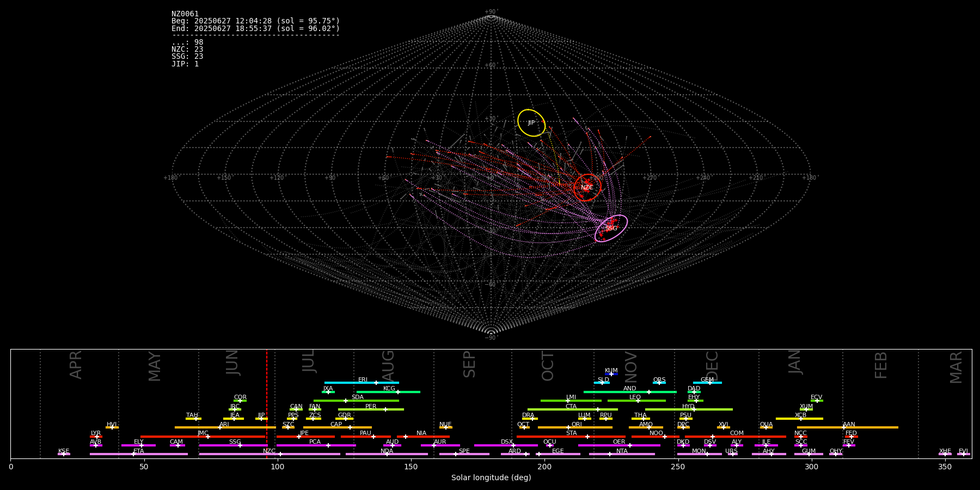The image size is (980, 490).
Task: Click the NDA pink shower bar
Action: pyautogui.click(x=387, y=454)
